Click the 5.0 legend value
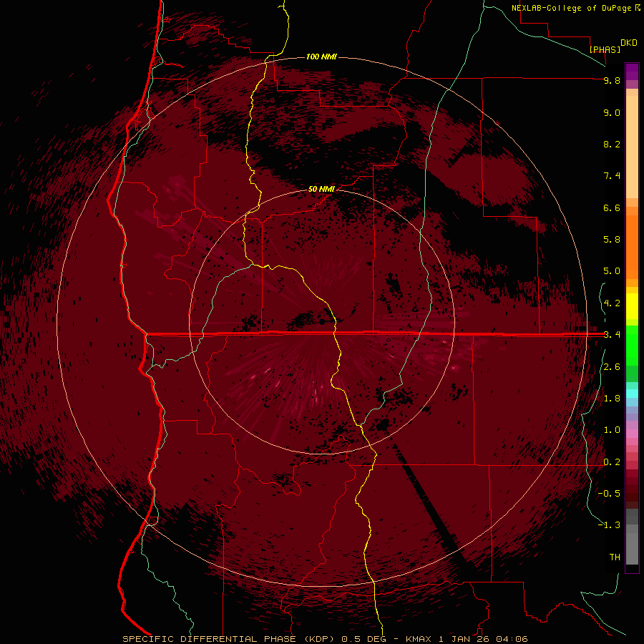Image resolution: width=644 pixels, height=644 pixels. (x=612, y=271)
